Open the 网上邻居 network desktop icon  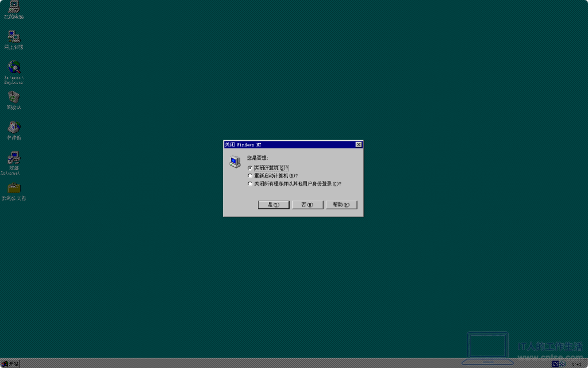pyautogui.click(x=14, y=40)
